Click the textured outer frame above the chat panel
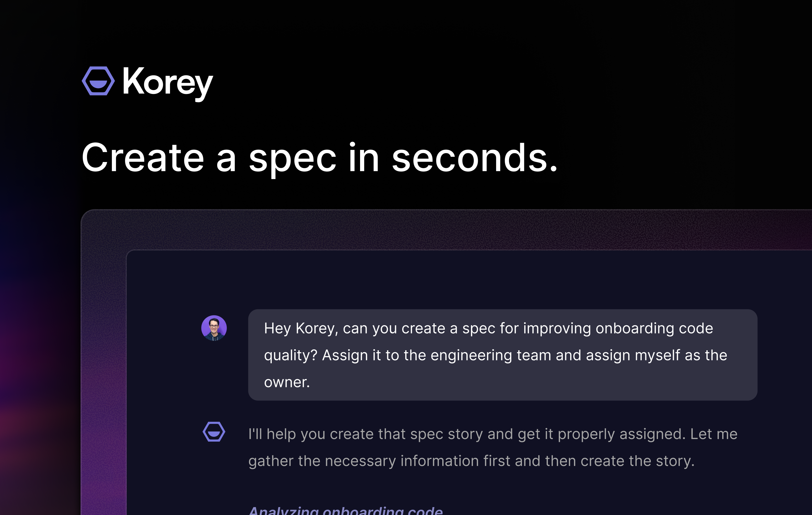Image resolution: width=812 pixels, height=515 pixels. [438, 230]
